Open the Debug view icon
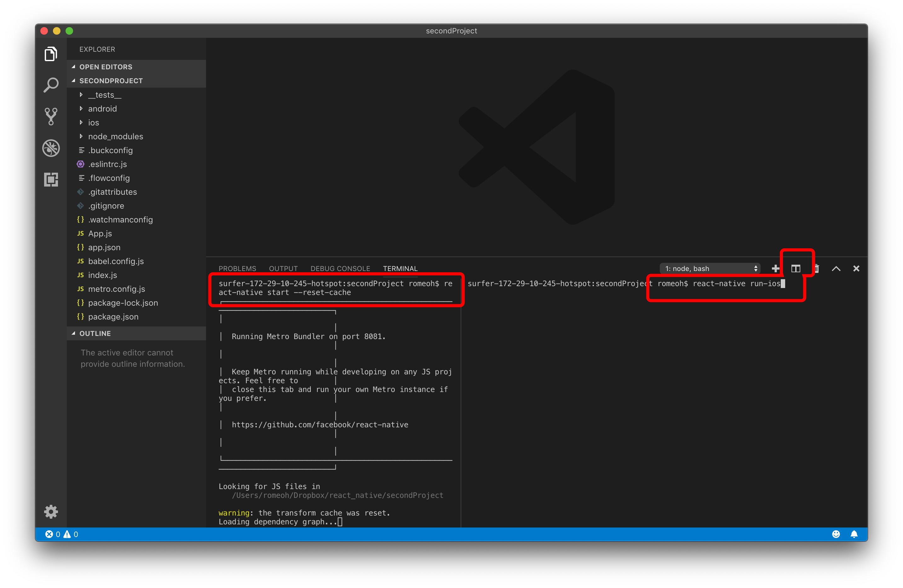This screenshot has width=903, height=588. (x=51, y=148)
